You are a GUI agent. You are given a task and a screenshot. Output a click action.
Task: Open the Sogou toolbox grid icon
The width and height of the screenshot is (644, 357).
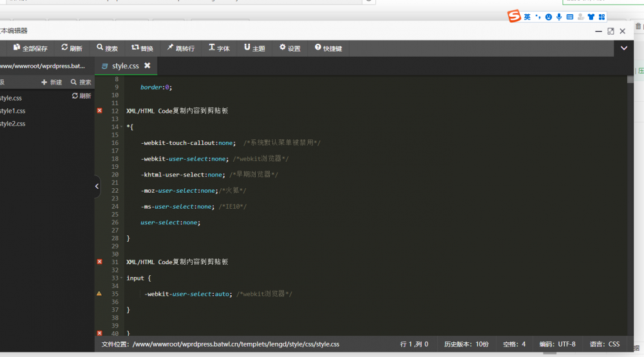pyautogui.click(x=601, y=17)
